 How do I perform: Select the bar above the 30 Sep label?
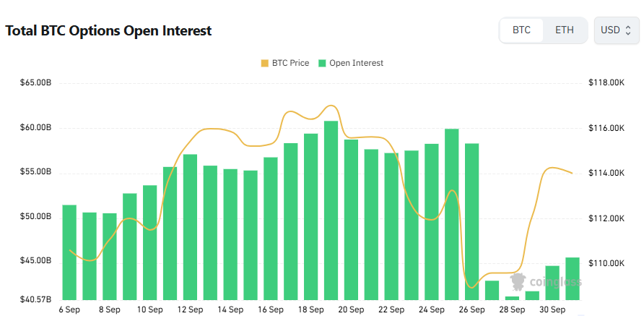[x=552, y=282]
